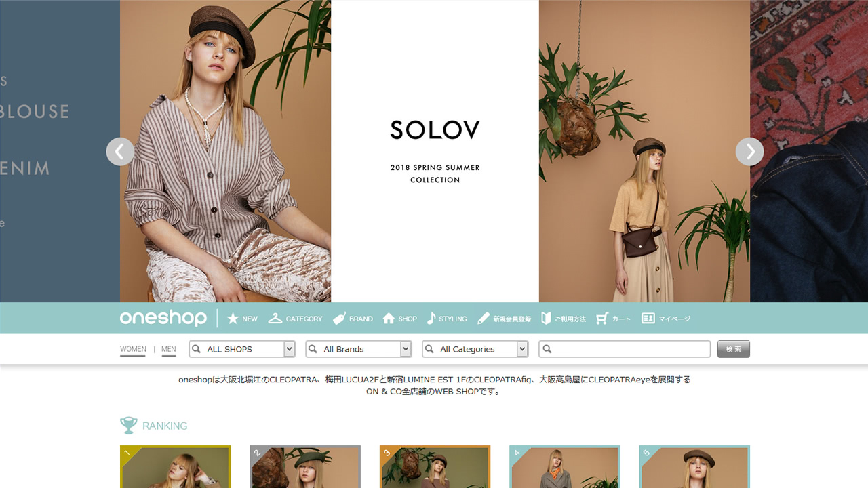
Task: Click the My Page card icon
Action: (648, 319)
